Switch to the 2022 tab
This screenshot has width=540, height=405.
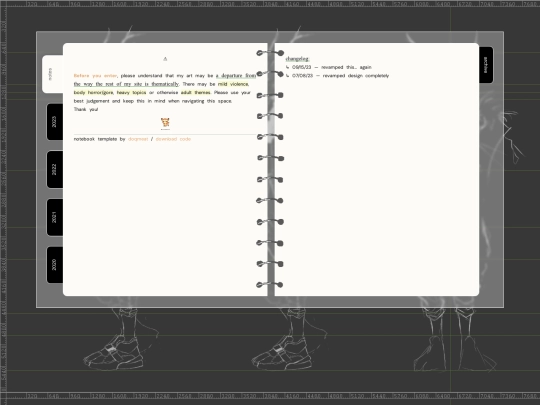[x=55, y=169]
